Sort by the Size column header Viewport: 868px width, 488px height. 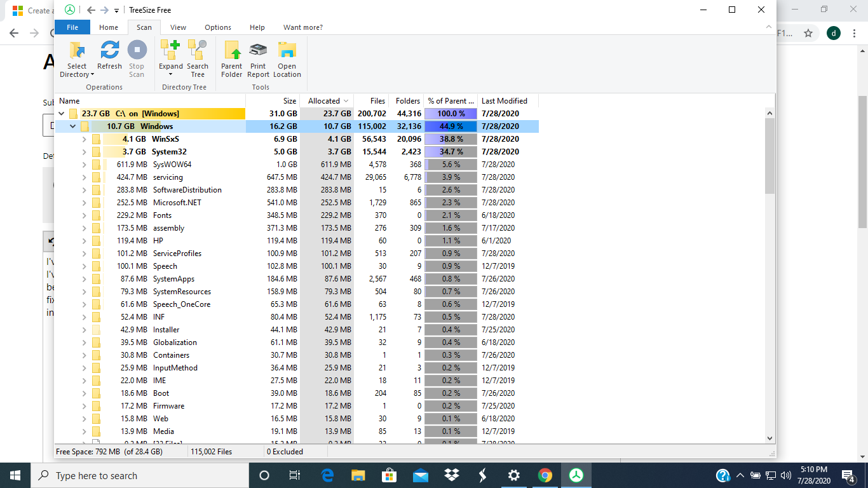[273, 101]
